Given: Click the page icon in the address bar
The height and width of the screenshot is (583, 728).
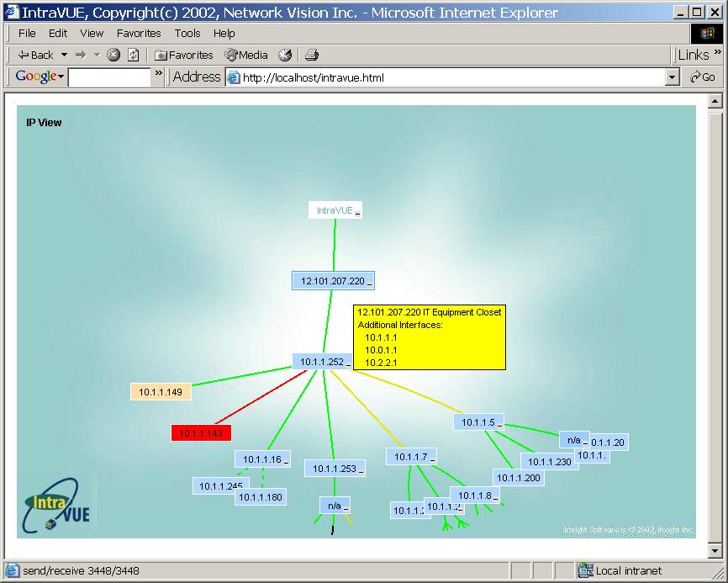Looking at the screenshot, I should coord(233,77).
